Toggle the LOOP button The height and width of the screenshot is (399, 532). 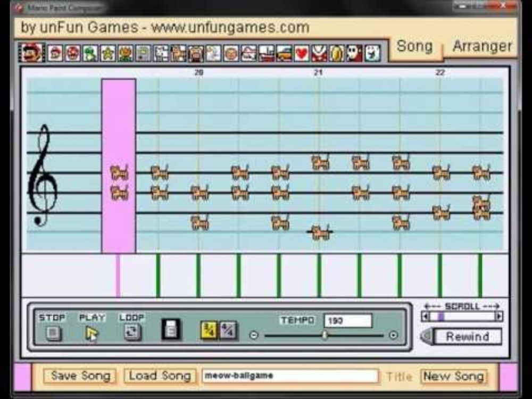(131, 332)
